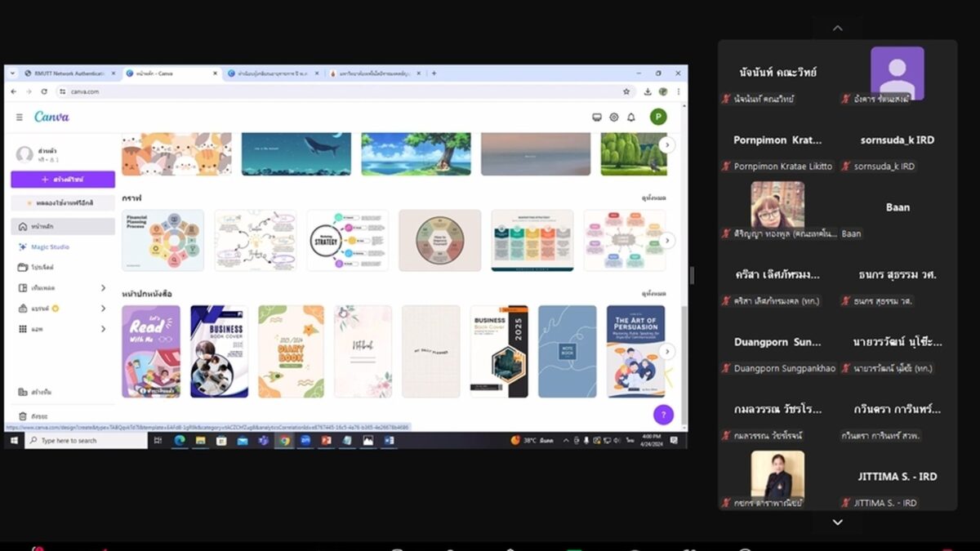
Task: Open the cats wallpaper template
Action: tap(176, 154)
